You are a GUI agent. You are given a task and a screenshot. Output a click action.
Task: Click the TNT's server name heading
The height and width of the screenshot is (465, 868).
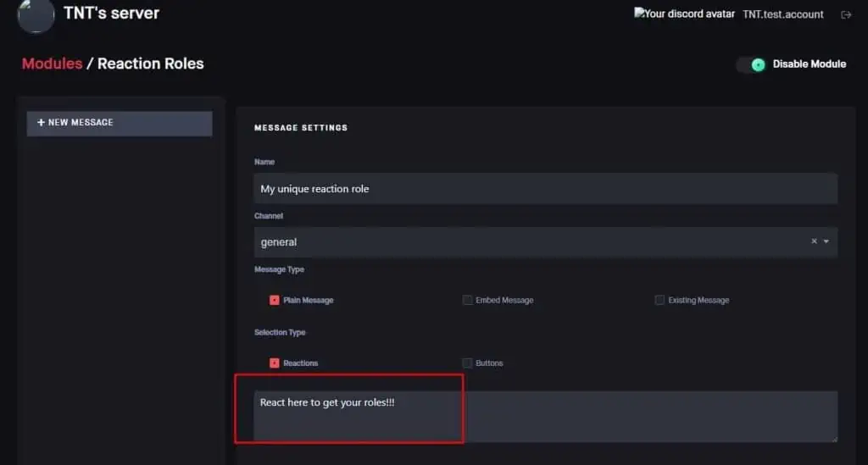coord(111,14)
